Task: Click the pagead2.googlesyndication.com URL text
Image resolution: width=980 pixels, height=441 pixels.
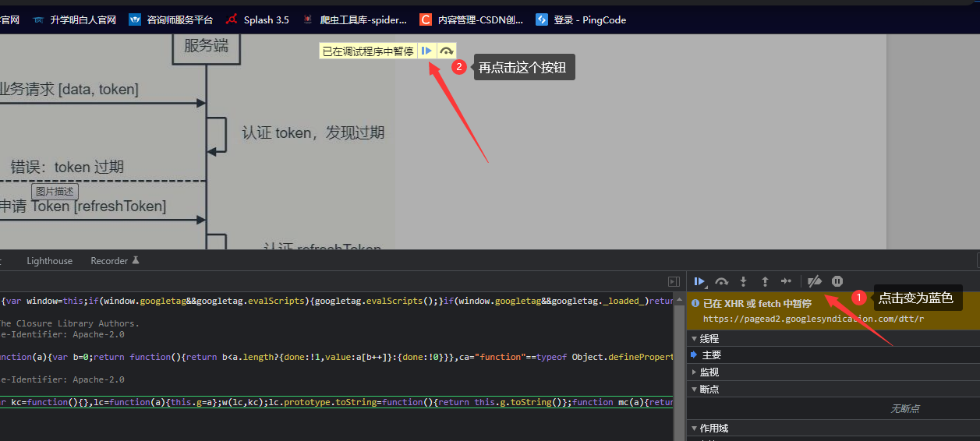Action: coord(813,319)
